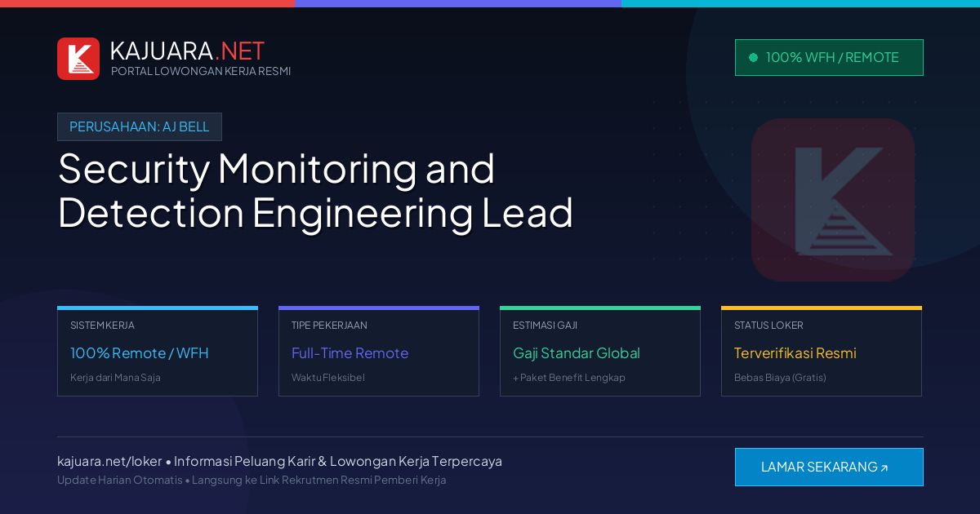Click 'Gaji Standar Global' text
The width and height of the screenshot is (980, 514).
pyautogui.click(x=577, y=353)
